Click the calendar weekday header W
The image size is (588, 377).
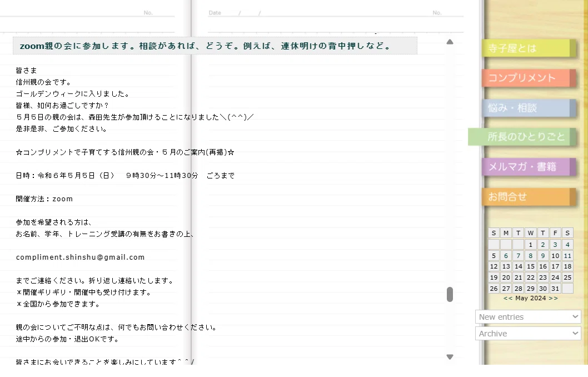click(x=531, y=233)
